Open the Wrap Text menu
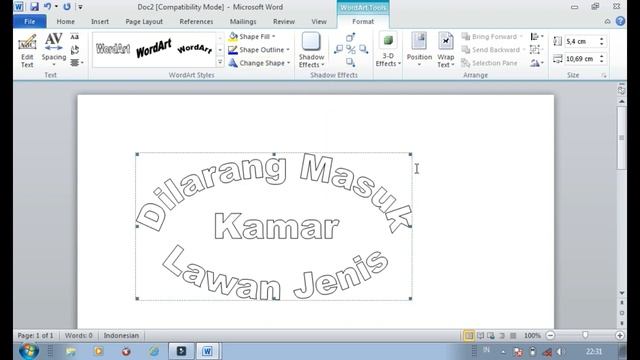The image size is (640, 360). click(446, 50)
